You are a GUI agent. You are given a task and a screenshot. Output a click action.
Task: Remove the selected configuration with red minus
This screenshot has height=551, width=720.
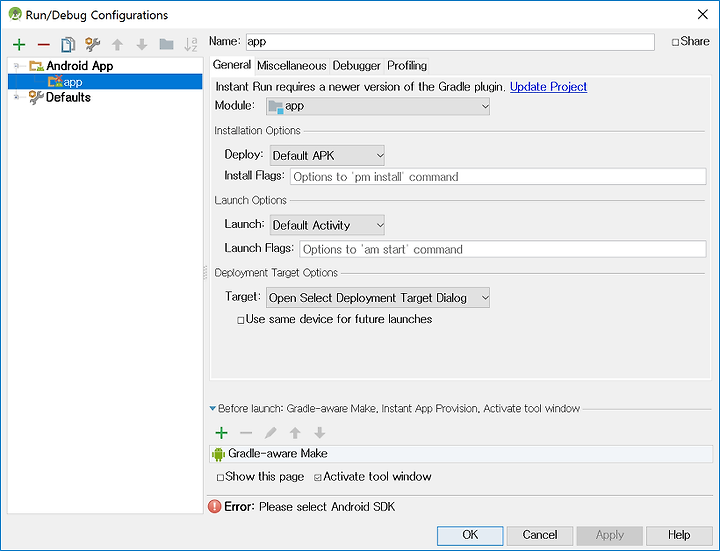[44, 45]
